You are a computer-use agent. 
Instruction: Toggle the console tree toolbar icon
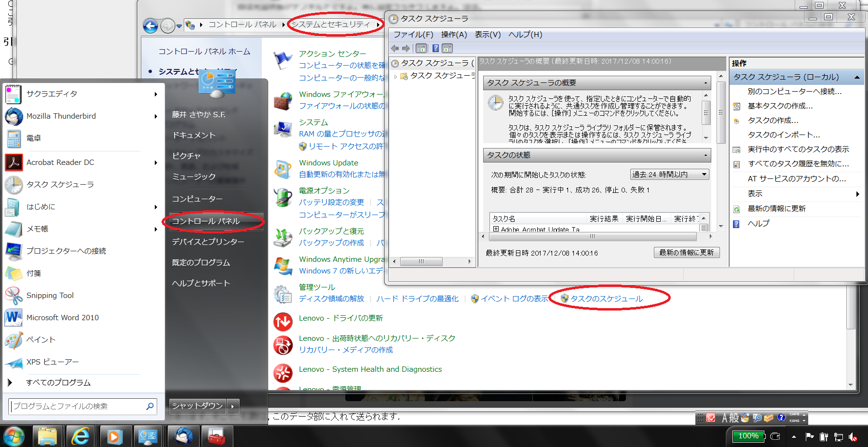[x=421, y=48]
